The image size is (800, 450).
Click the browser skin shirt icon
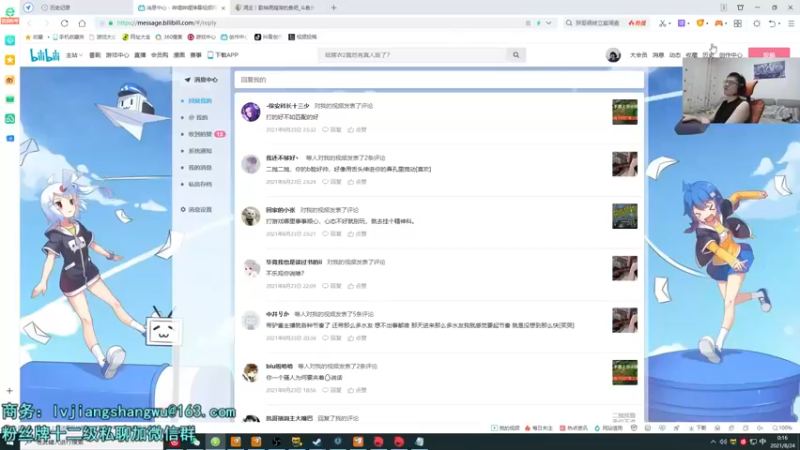(x=740, y=8)
